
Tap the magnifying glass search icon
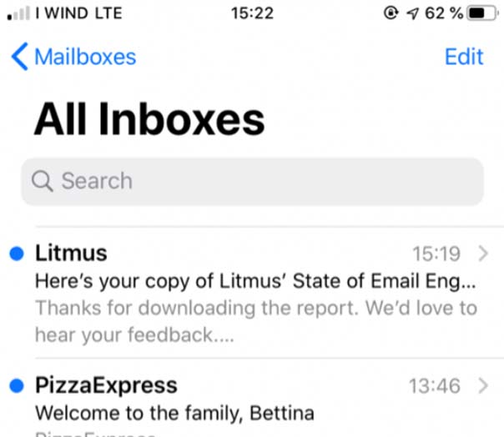point(42,181)
